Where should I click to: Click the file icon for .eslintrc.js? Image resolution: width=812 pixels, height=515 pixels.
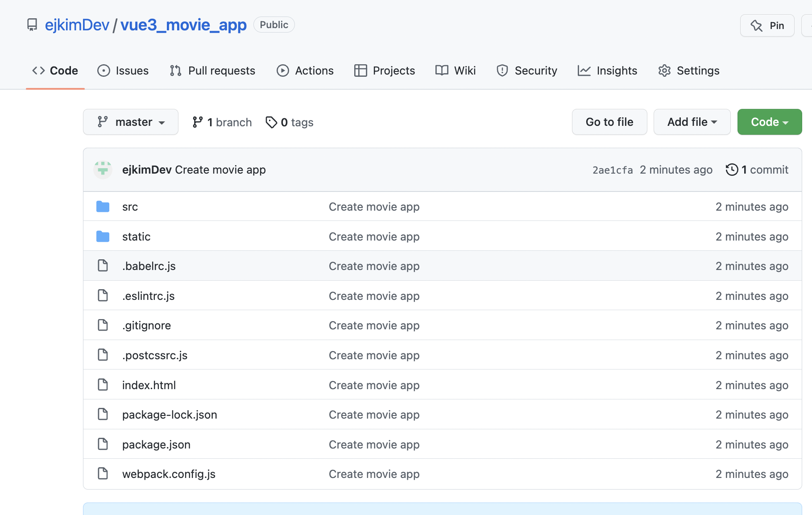point(103,295)
